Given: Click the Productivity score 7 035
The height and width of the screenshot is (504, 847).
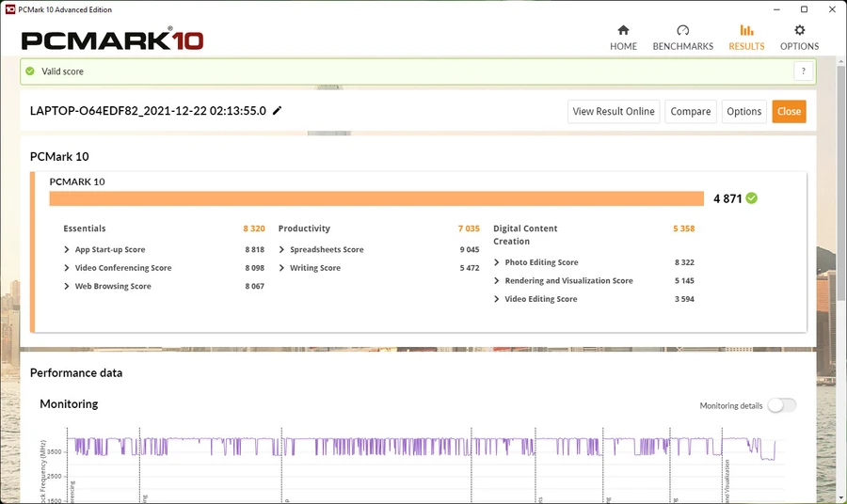Looking at the screenshot, I should coord(469,228).
